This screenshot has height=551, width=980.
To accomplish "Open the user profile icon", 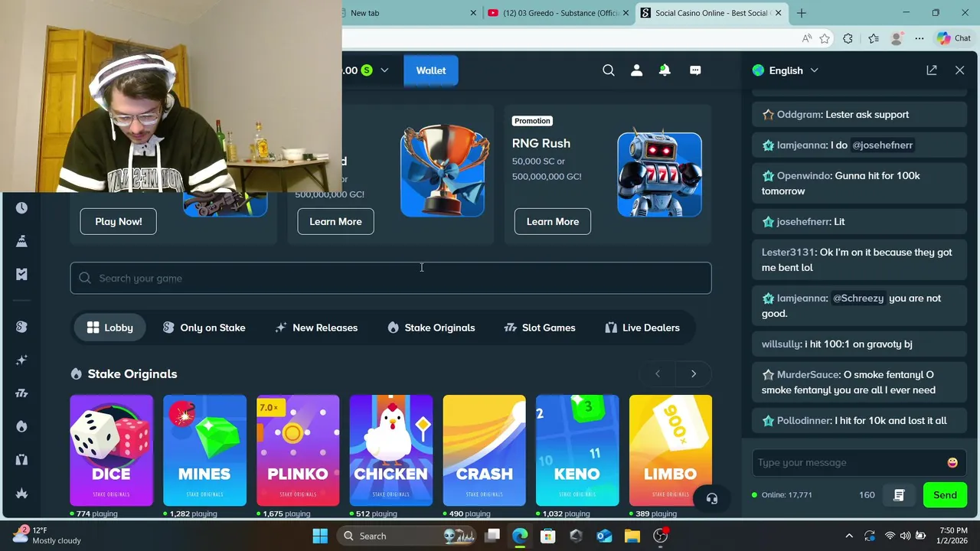I will 636,70.
